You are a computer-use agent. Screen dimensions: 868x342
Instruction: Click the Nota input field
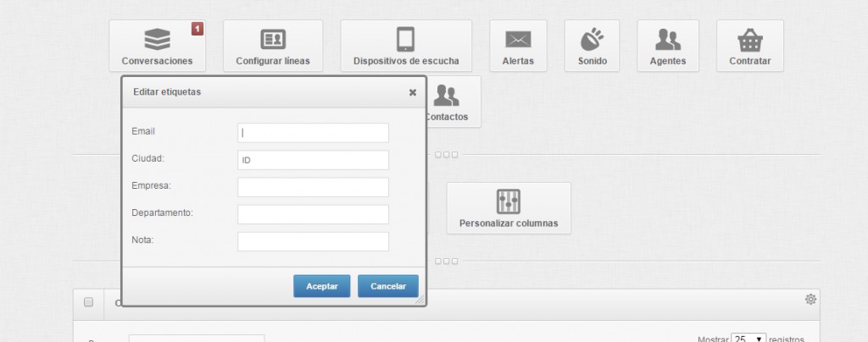pyautogui.click(x=314, y=241)
